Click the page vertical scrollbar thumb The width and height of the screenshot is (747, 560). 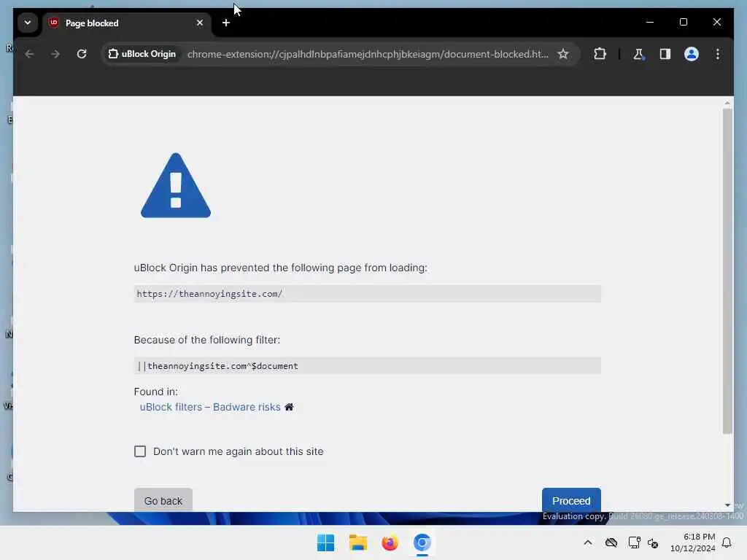click(727, 271)
